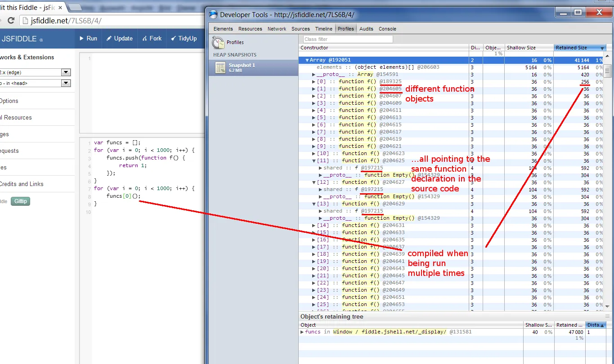The image size is (614, 364).
Task: Click the page icon in the address bar
Action: (x=25, y=21)
